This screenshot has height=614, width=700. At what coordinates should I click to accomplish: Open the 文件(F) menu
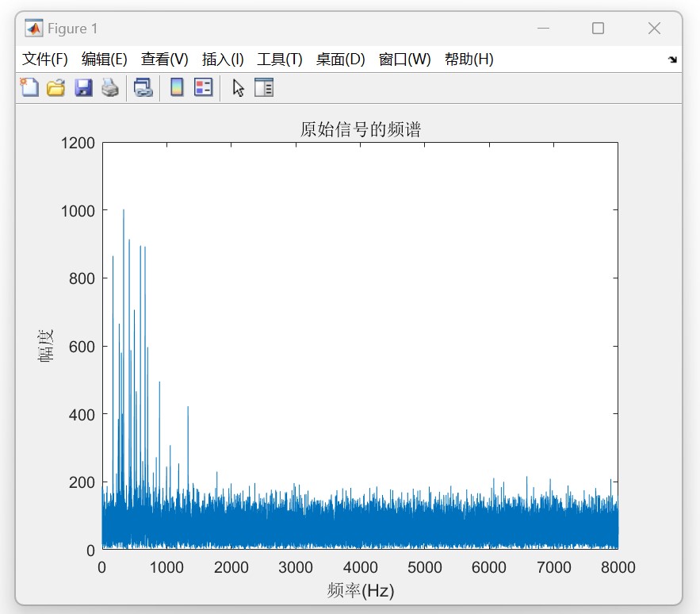[x=44, y=59]
